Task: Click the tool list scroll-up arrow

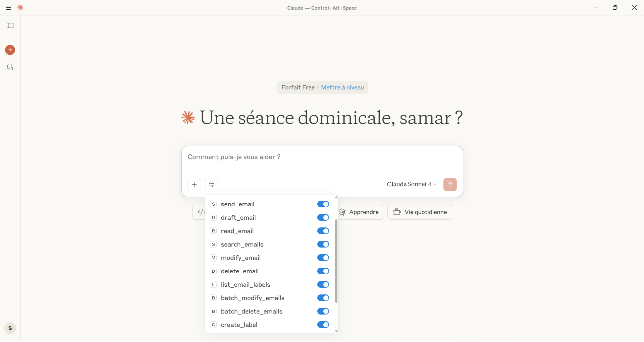Action: pos(336,197)
